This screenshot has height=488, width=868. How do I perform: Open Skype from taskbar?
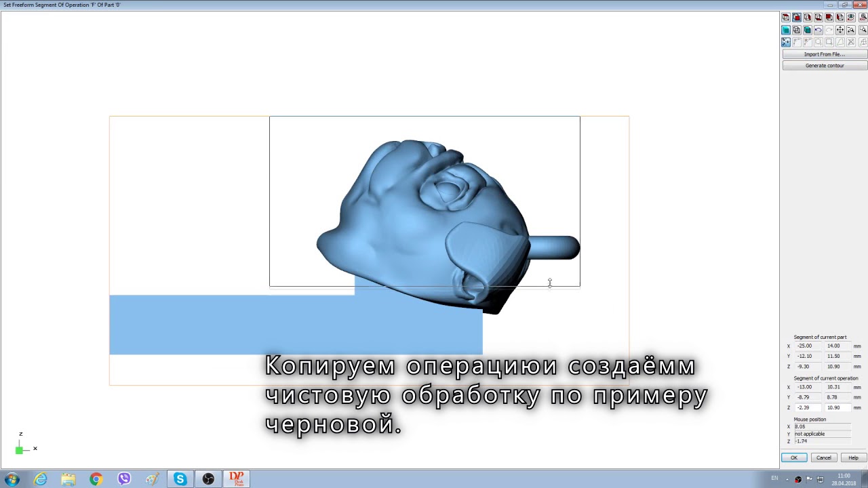tap(180, 479)
